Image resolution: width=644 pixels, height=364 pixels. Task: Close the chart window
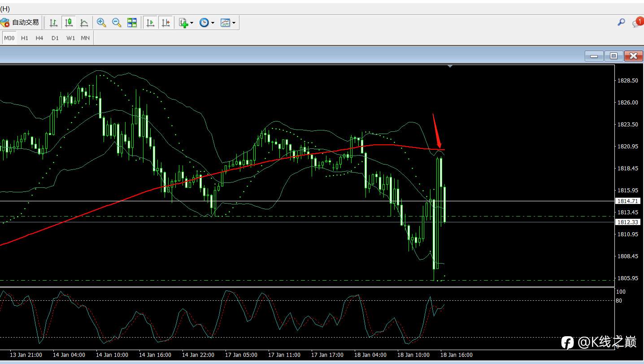(633, 56)
